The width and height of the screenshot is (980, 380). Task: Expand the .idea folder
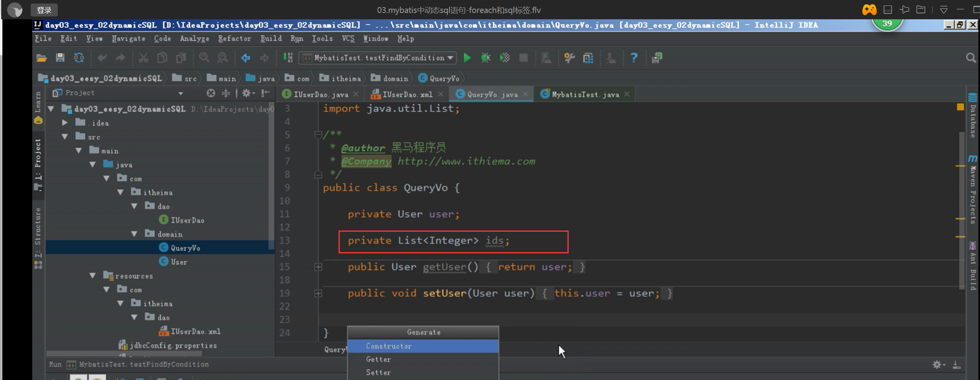click(x=65, y=123)
